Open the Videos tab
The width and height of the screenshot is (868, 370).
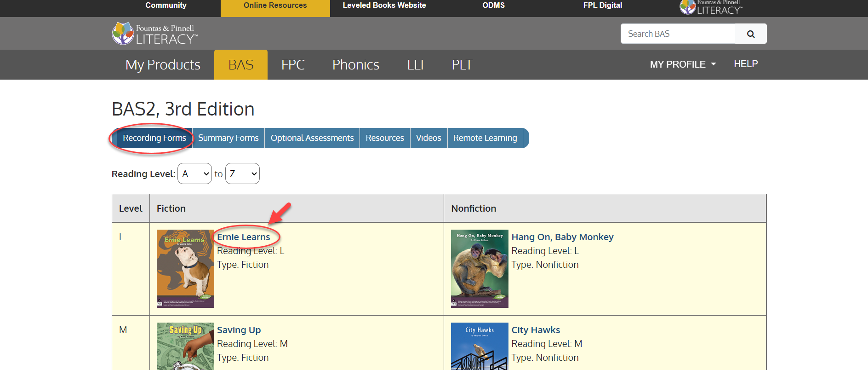point(428,138)
